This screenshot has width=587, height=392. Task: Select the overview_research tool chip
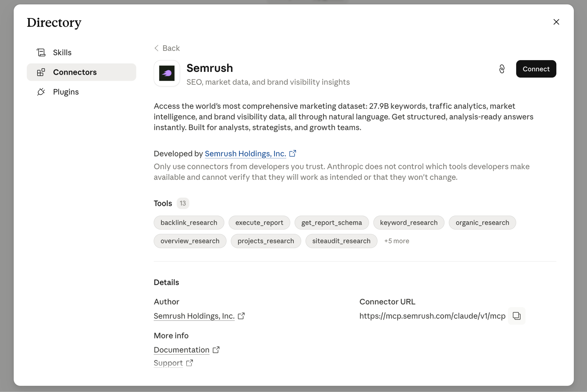point(190,241)
